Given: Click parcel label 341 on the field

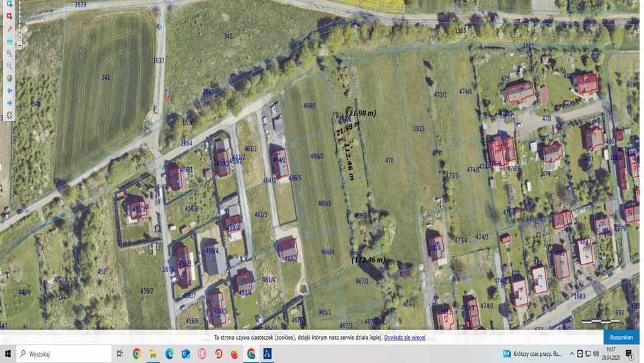Looking at the screenshot, I should [x=106, y=77].
